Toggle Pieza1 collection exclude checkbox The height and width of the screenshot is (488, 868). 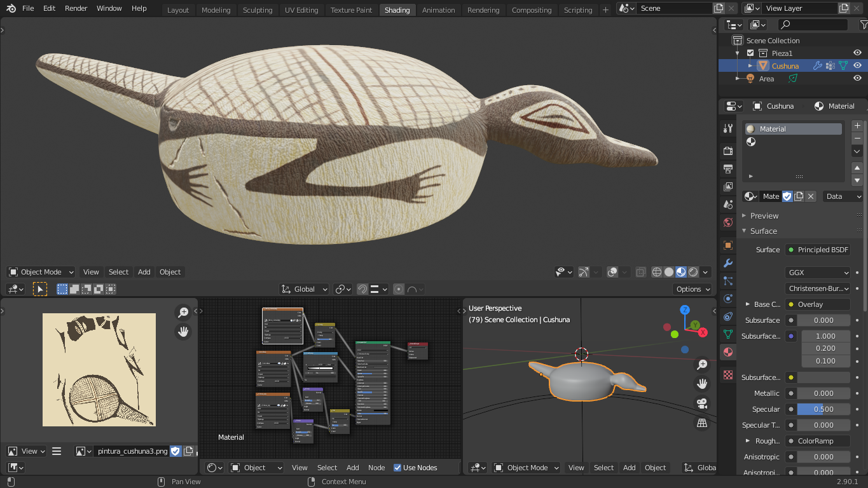click(750, 53)
